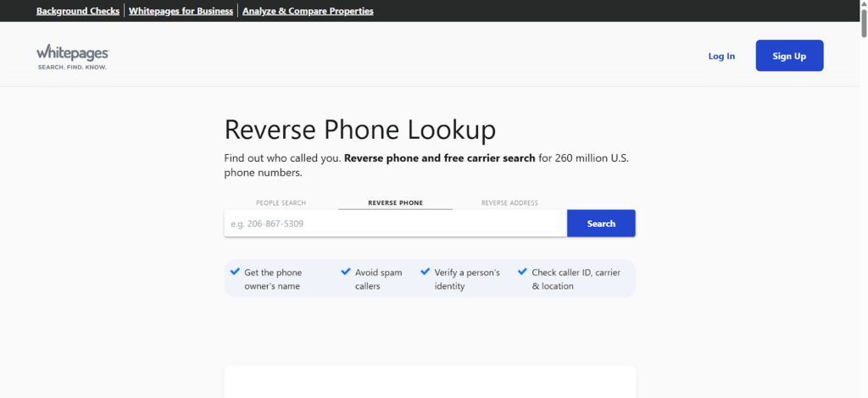Click checkmark beside Avoid spam callers
The width and height of the screenshot is (868, 398).
click(x=346, y=272)
